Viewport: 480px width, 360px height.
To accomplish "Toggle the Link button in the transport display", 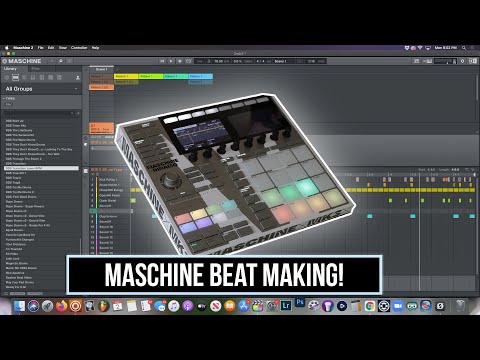I will pos(199,61).
